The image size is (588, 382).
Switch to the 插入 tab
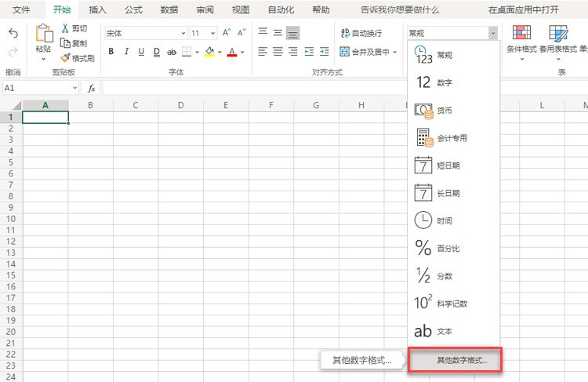click(97, 9)
